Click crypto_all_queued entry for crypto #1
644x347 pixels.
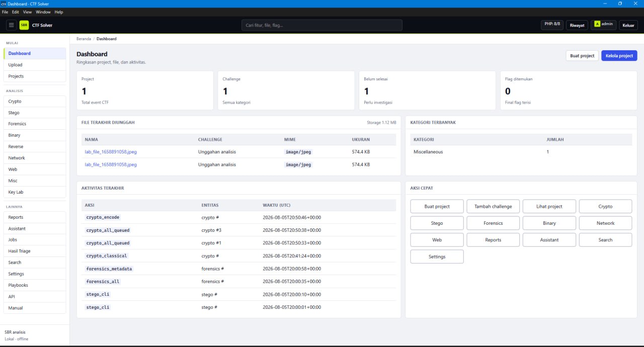coord(108,243)
